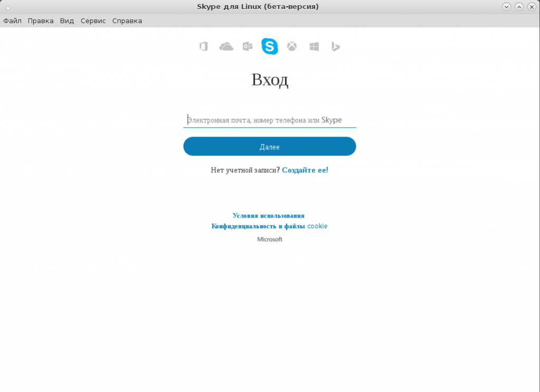The height and width of the screenshot is (392, 540).
Task: Open the Файл menu
Action: (13, 21)
